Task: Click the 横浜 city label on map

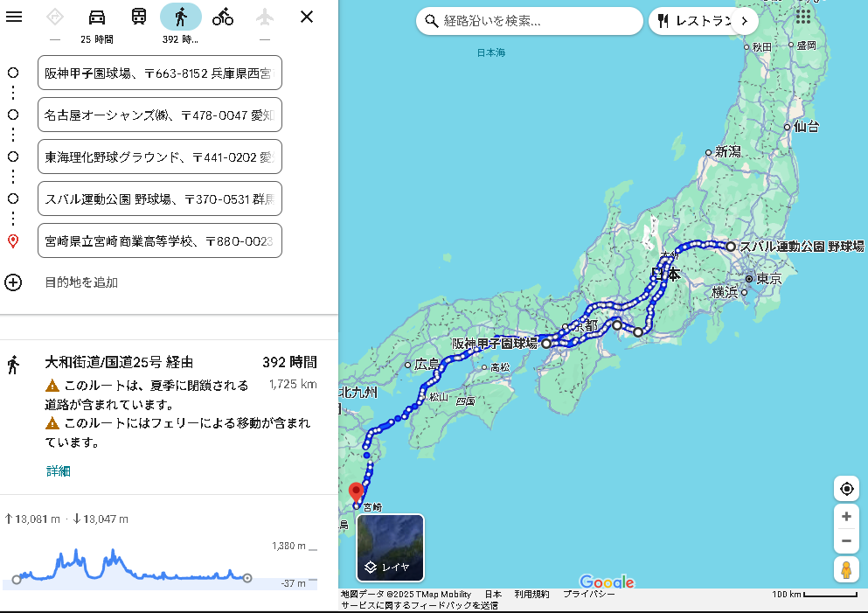Action: tap(726, 292)
